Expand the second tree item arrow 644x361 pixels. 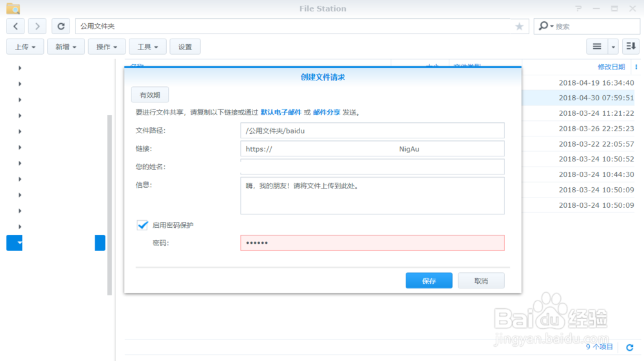pos(20,84)
